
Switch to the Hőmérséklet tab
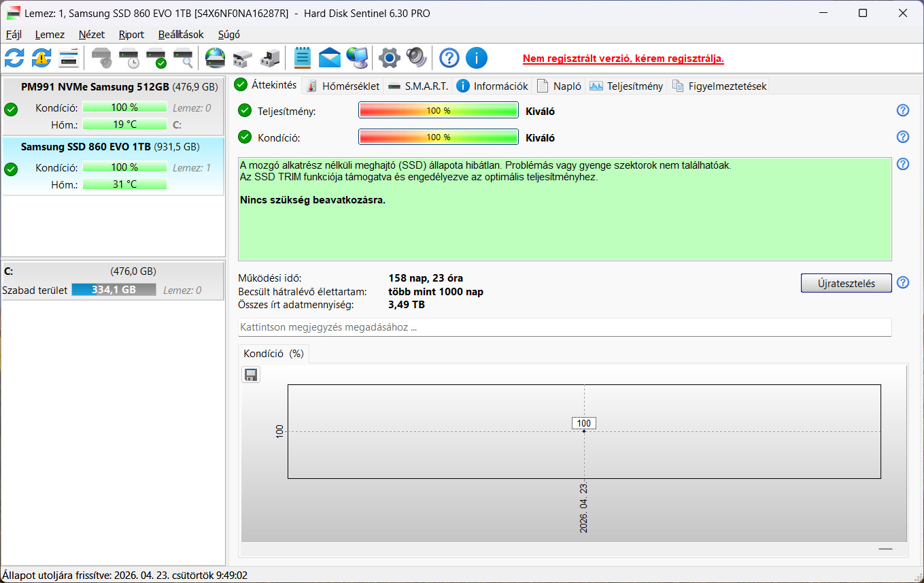coord(343,86)
